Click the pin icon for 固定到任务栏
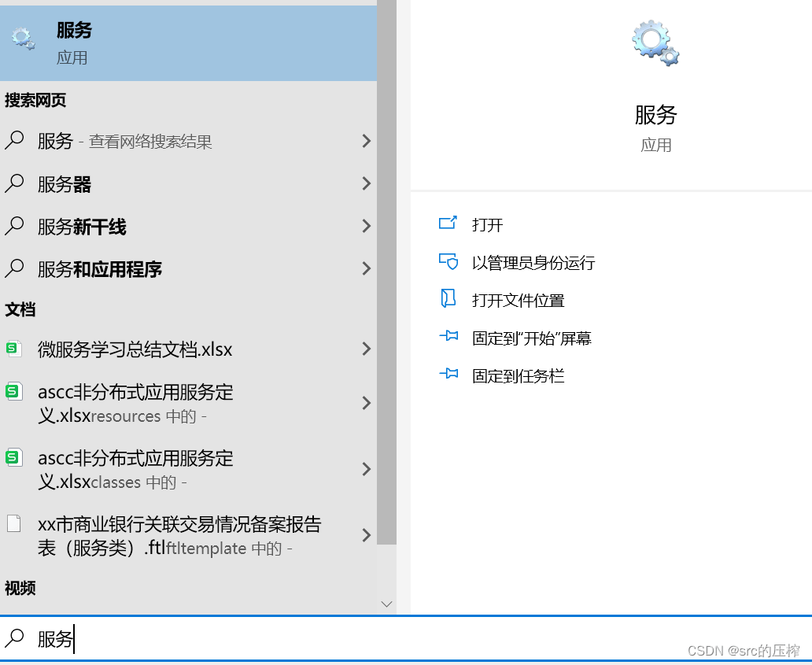 (x=448, y=373)
